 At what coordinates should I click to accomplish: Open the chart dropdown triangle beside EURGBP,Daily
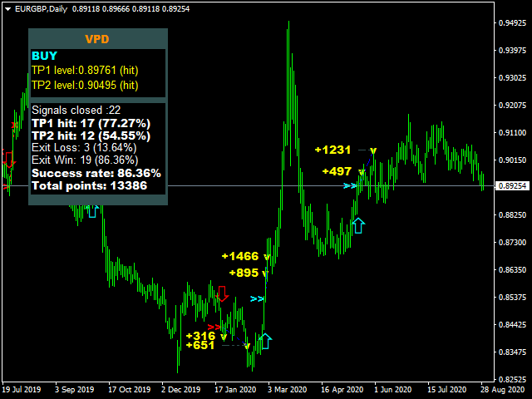point(8,9)
